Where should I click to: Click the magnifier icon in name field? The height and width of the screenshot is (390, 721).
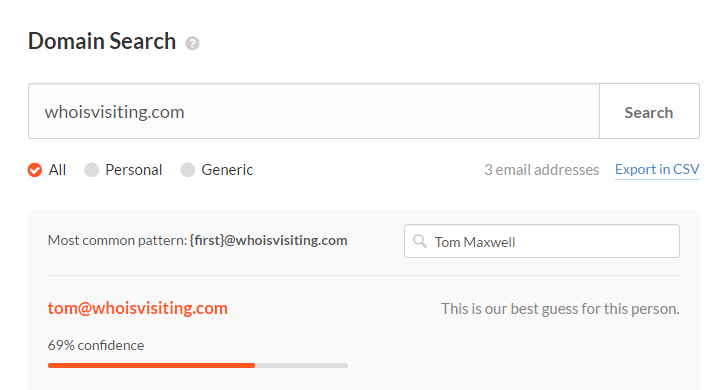tap(419, 241)
